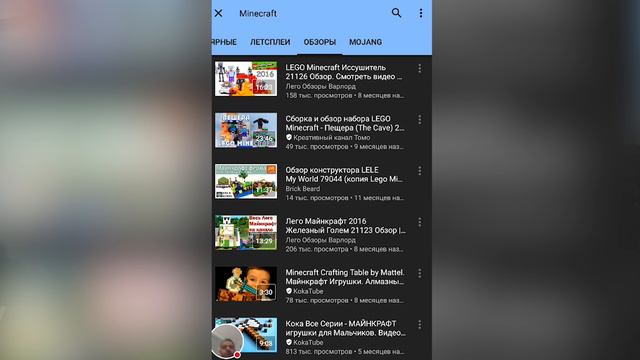Open options for Crafting Table by Mattel video
640x360 pixels.
click(420, 273)
